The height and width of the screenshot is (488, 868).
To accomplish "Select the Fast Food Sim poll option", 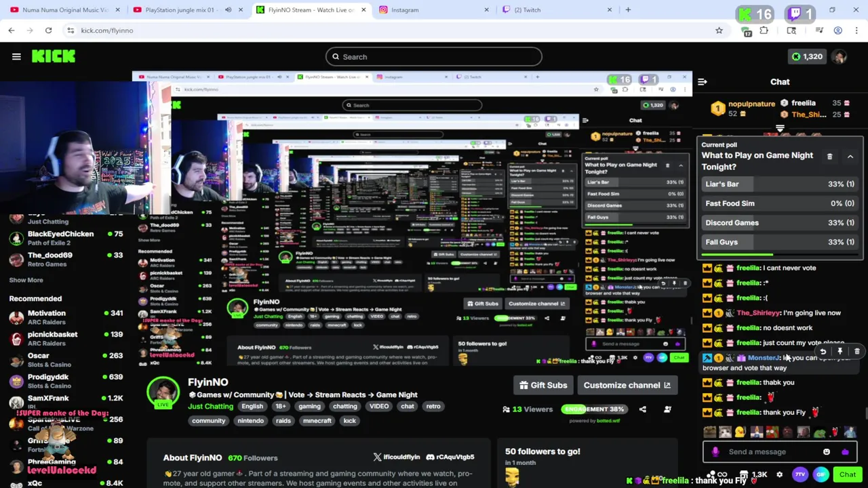I will pyautogui.click(x=780, y=203).
